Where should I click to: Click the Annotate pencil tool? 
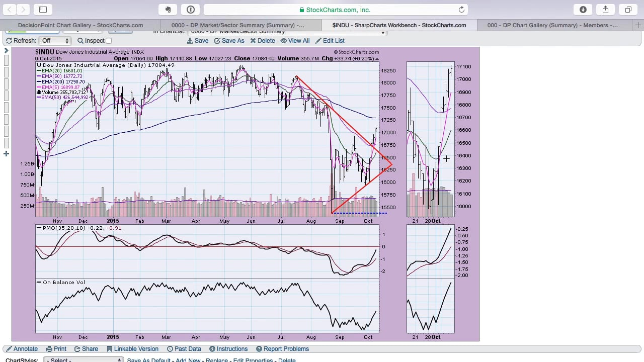click(x=22, y=349)
